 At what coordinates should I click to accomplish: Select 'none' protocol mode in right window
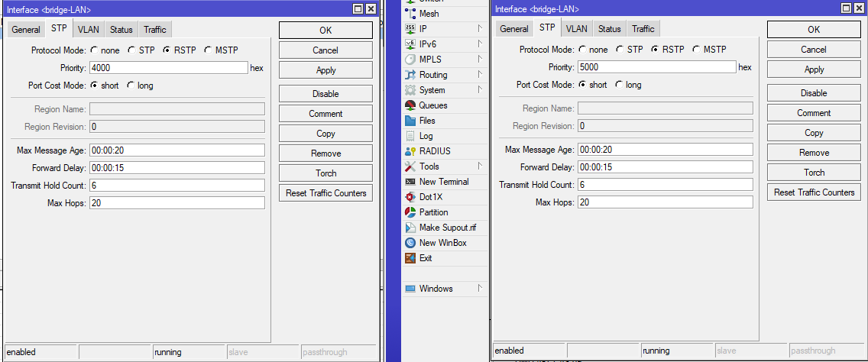[582, 50]
